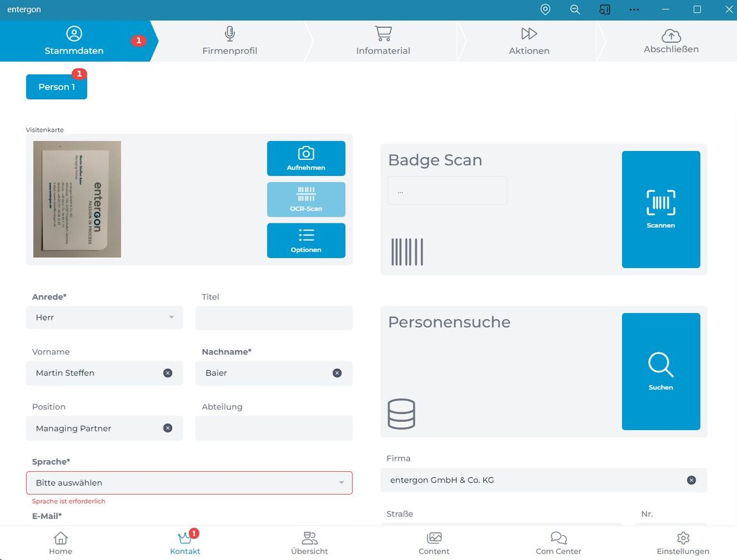Open the three-dots more menu
737x560 pixels.
click(634, 10)
